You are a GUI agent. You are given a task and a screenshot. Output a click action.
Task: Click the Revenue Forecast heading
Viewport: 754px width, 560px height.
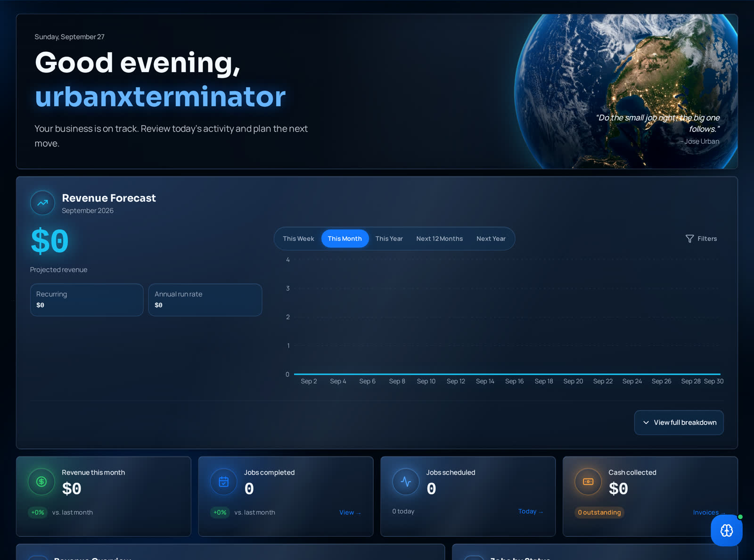click(x=109, y=198)
